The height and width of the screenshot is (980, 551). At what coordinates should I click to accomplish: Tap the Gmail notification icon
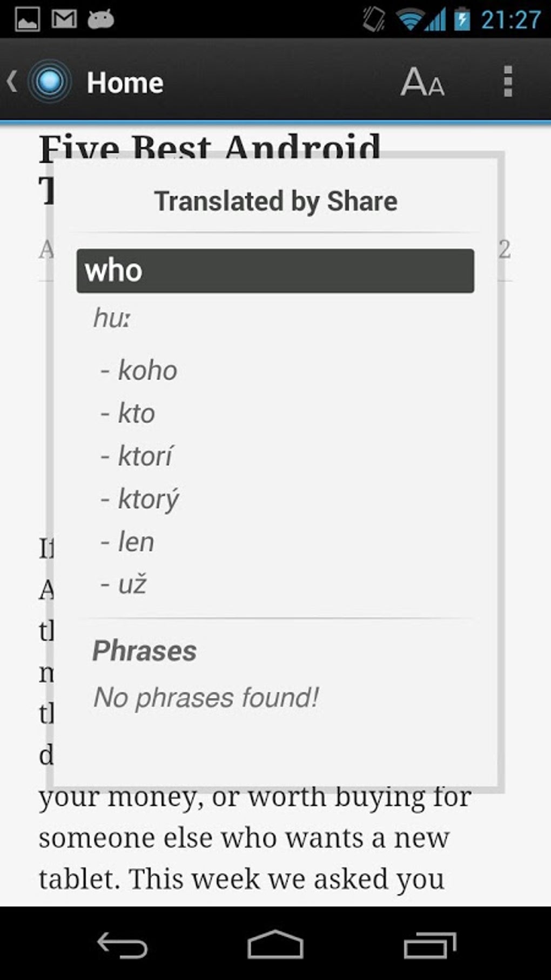pos(64,19)
